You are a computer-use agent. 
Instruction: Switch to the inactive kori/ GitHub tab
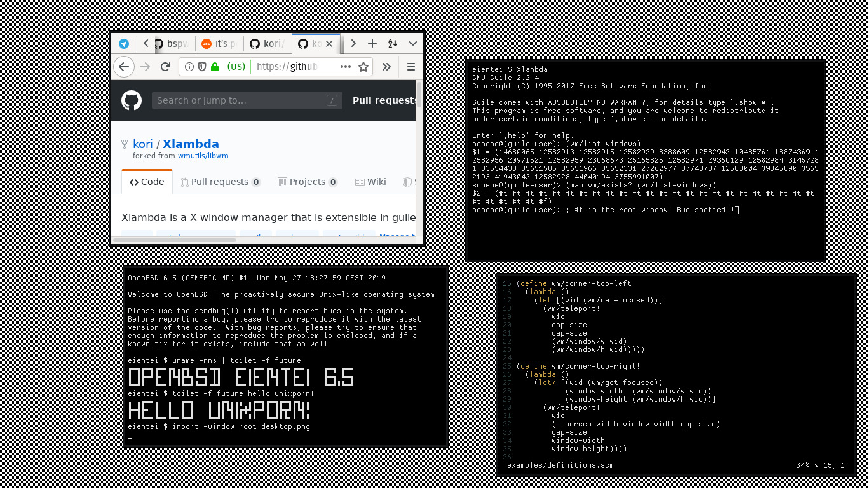[267, 44]
